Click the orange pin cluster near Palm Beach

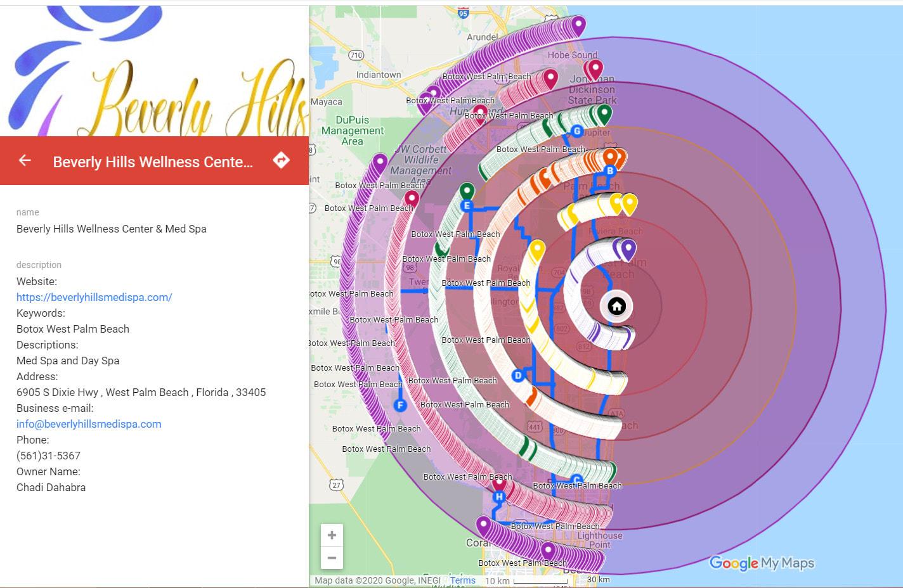(x=611, y=157)
